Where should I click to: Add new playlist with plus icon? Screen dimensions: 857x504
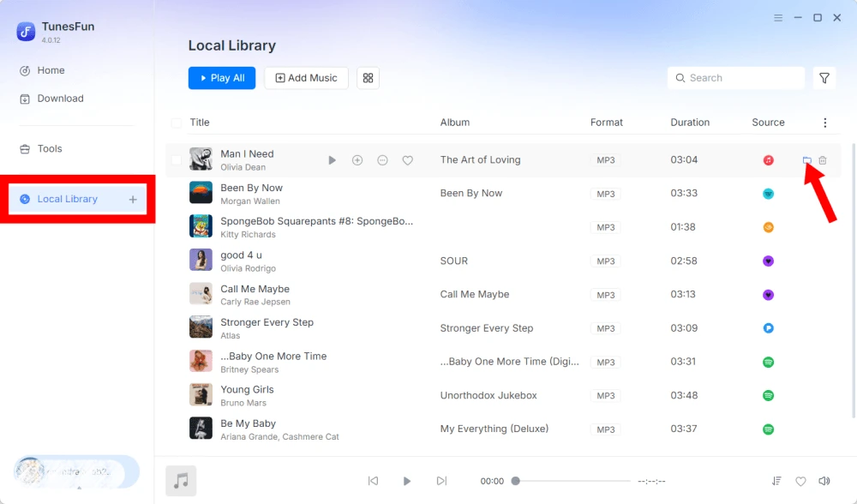pos(133,200)
